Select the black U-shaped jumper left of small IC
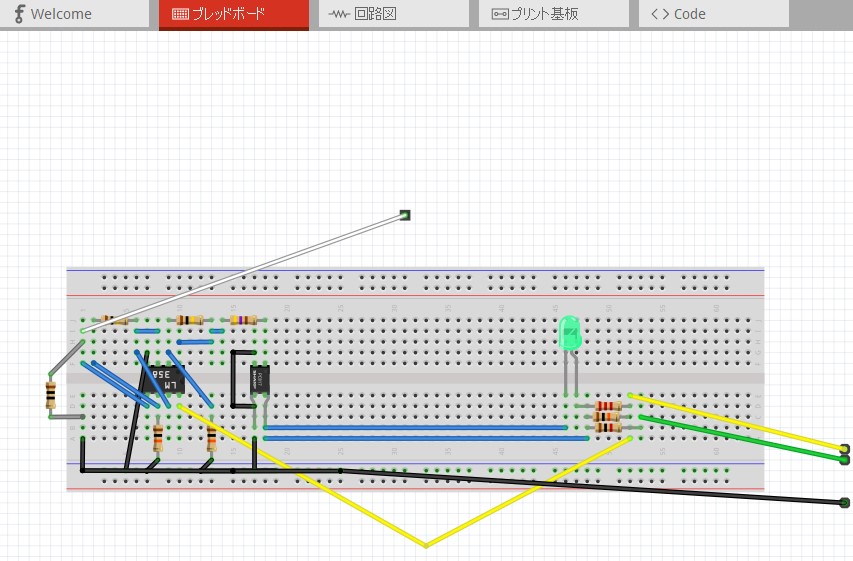Screen dimensions: 853x561 [233, 380]
